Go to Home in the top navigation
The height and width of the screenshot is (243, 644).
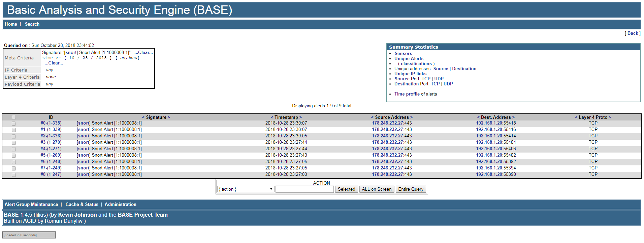point(11,24)
